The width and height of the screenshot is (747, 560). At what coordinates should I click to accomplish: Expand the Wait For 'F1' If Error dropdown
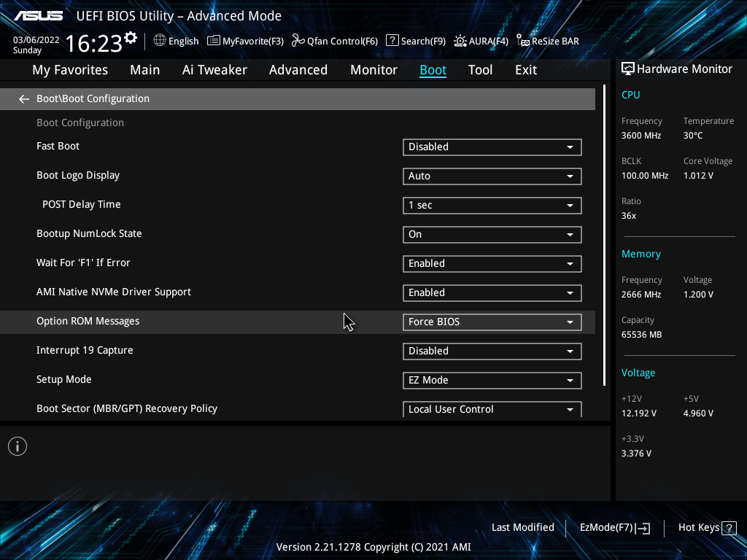[x=492, y=264]
